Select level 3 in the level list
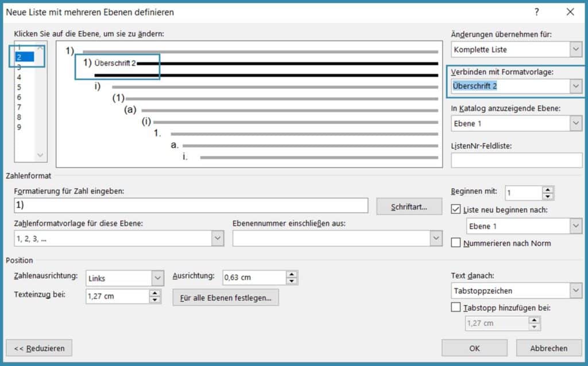Viewport: 588px width, 366px height. pos(19,67)
